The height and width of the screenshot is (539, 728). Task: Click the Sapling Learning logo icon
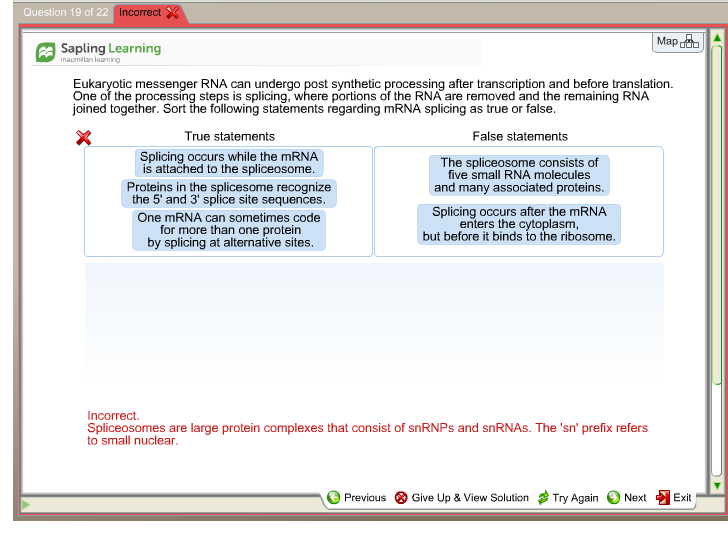point(46,52)
